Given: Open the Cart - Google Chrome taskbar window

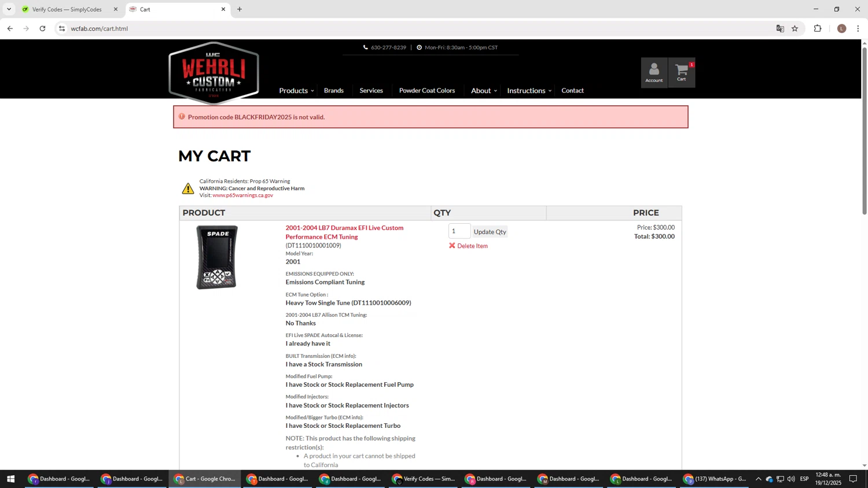Looking at the screenshot, I should 205,479.
